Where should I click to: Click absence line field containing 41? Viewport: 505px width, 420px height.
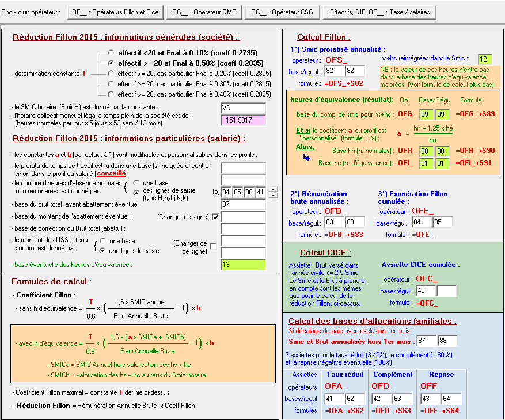260,192
